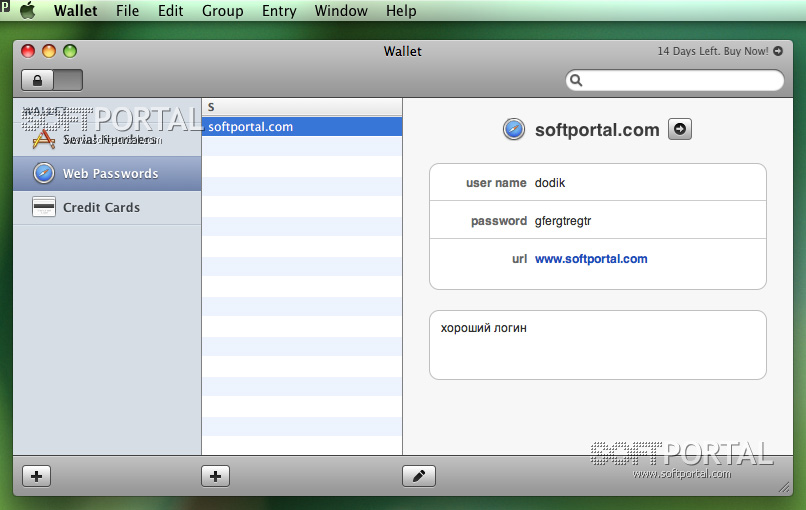Click the softportal.com entry title
This screenshot has width=806, height=510.
(597, 130)
